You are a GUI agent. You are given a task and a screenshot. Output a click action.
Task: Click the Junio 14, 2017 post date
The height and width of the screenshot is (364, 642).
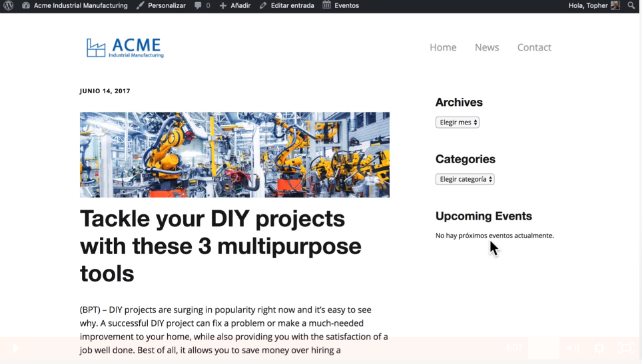(x=105, y=91)
